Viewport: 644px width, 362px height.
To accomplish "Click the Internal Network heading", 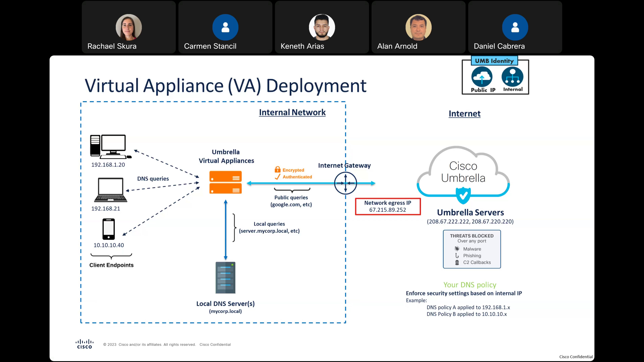I will pyautogui.click(x=292, y=112).
